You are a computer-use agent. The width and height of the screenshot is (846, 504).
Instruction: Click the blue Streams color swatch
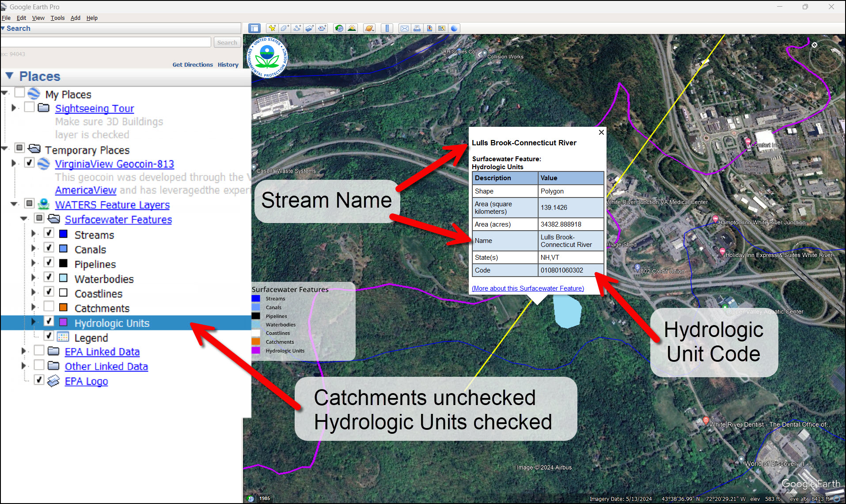click(64, 234)
